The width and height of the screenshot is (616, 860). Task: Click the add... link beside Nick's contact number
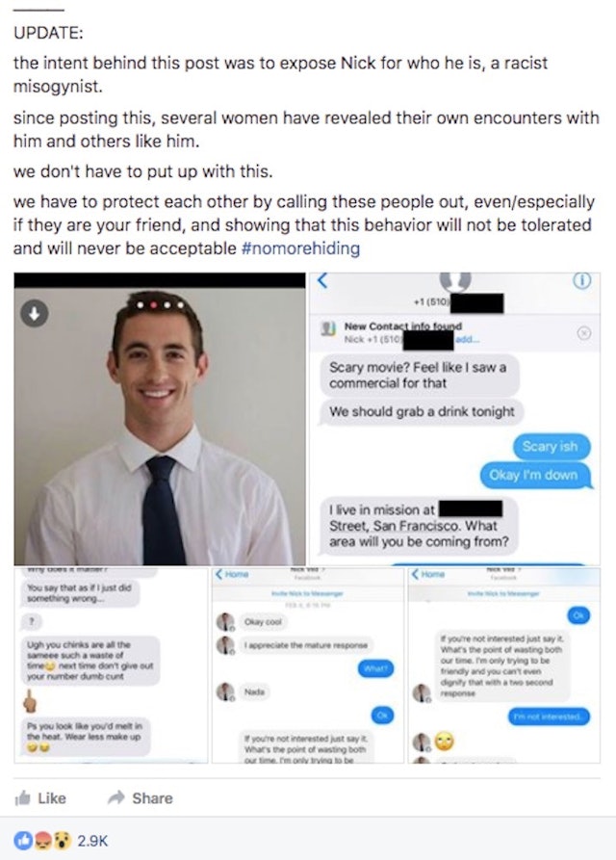coord(467,340)
